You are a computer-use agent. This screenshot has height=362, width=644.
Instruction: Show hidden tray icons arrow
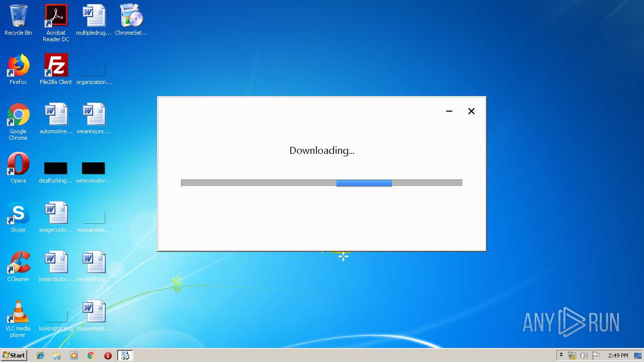(x=561, y=355)
